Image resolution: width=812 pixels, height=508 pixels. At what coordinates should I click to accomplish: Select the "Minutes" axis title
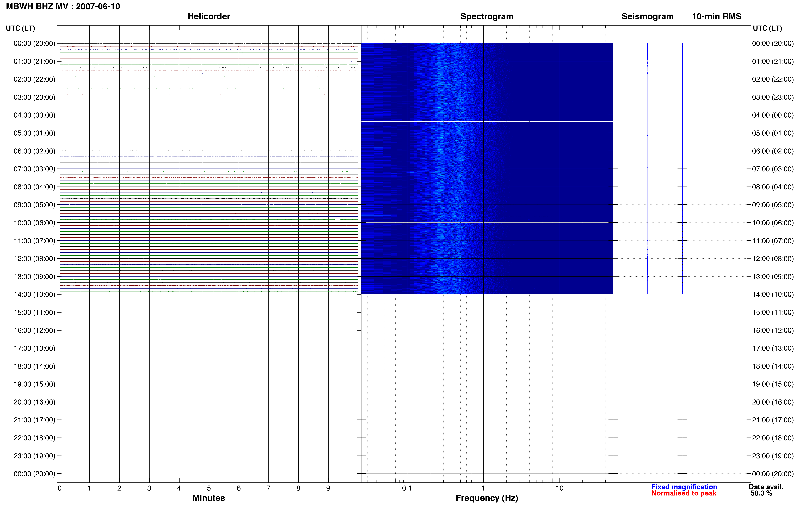click(x=209, y=498)
